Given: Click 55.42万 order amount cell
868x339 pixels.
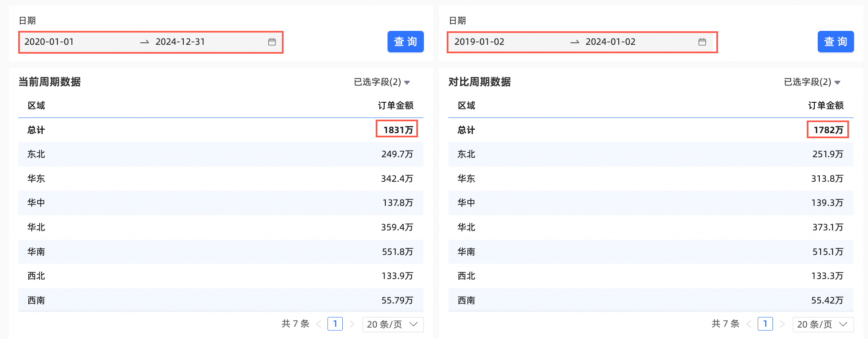Looking at the screenshot, I should pos(827,301).
